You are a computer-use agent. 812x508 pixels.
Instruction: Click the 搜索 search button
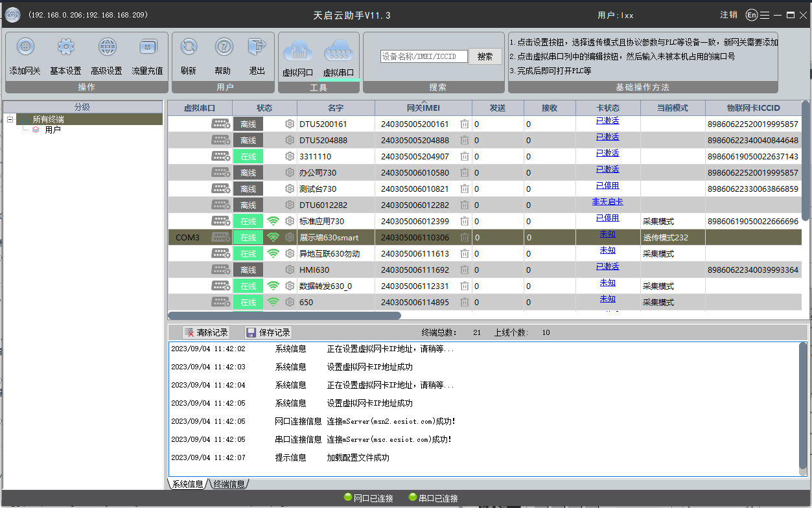(x=485, y=56)
